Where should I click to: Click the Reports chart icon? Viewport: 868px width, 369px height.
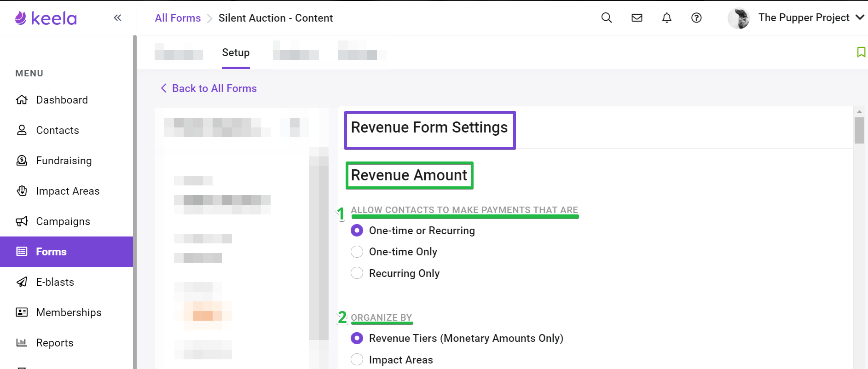[x=22, y=343]
